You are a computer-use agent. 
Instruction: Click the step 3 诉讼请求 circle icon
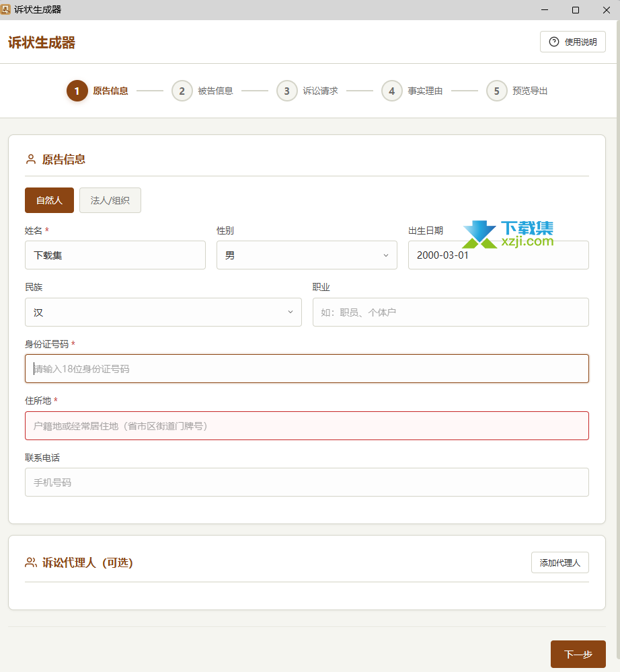point(287,91)
